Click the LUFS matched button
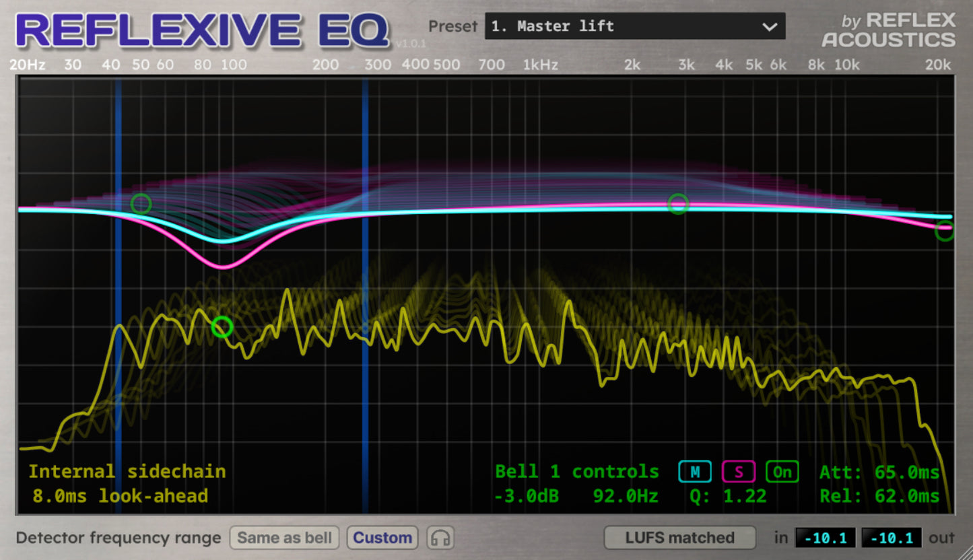Screen dimensions: 973x560 [679, 538]
